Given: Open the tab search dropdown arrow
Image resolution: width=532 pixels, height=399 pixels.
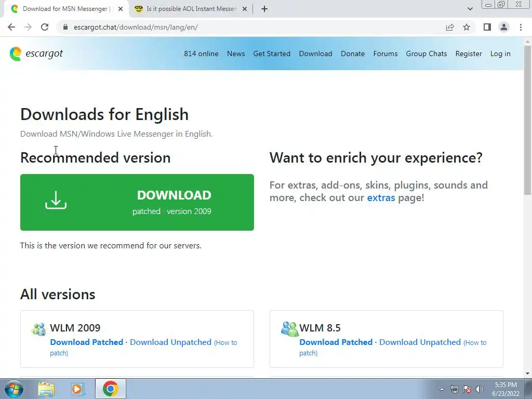Looking at the screenshot, I should pos(470,9).
